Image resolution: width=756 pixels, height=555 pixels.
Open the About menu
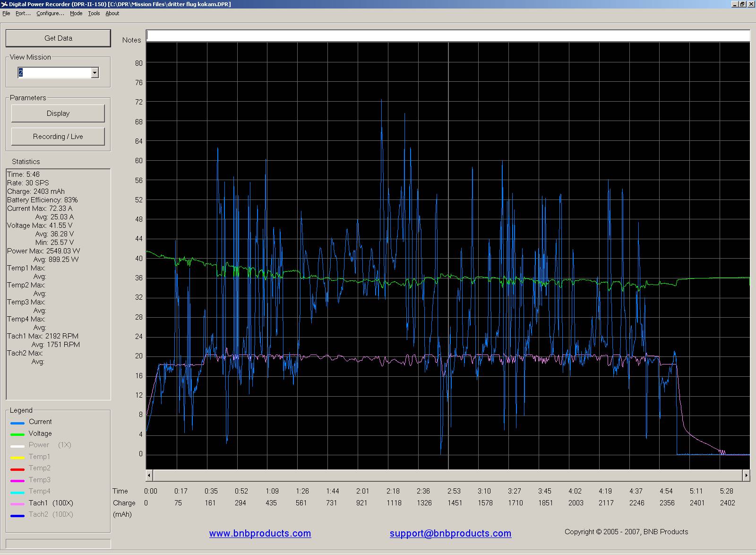pos(112,13)
